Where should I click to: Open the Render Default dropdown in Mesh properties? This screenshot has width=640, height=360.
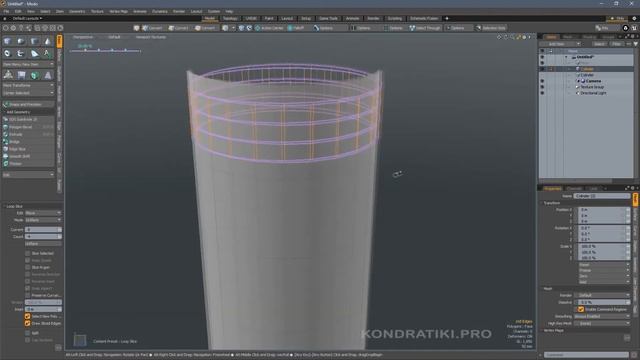point(602,295)
